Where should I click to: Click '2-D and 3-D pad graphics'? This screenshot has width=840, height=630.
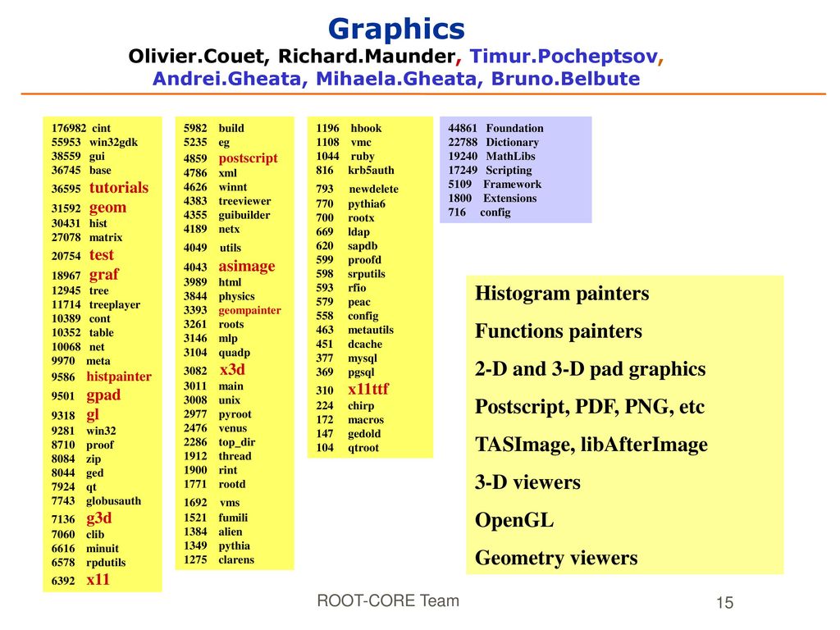591,369
